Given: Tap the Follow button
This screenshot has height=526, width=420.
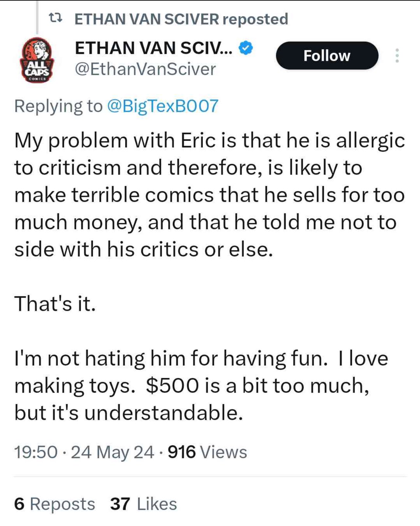Looking at the screenshot, I should tap(327, 56).
